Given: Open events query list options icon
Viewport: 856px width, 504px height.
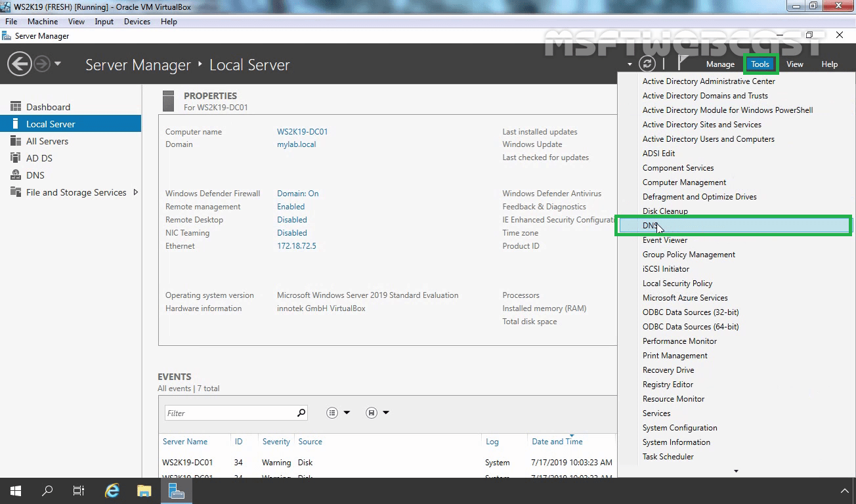Looking at the screenshot, I should [x=332, y=413].
